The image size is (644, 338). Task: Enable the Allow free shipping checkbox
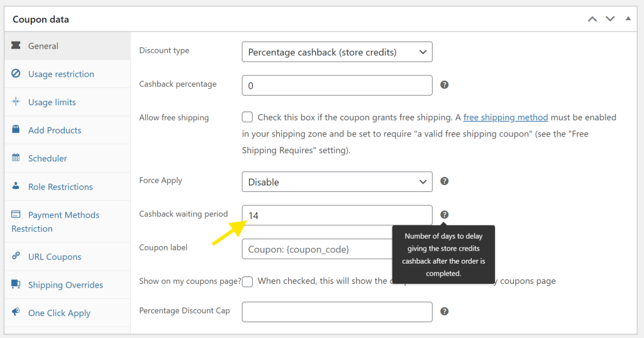click(247, 117)
